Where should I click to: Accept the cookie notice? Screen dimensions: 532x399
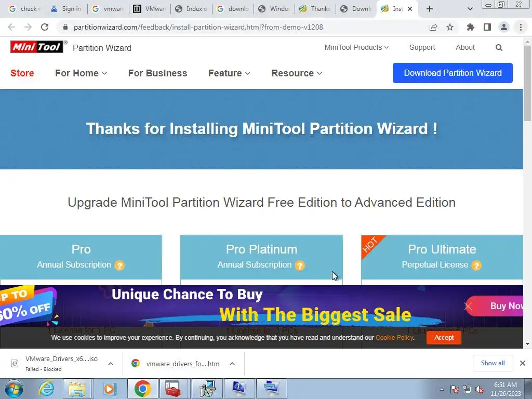point(444,338)
